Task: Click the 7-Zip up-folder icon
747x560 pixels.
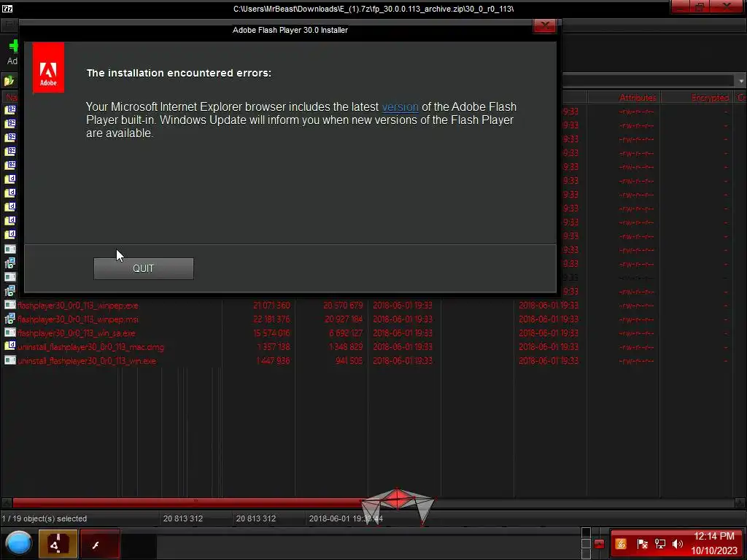Action: point(9,81)
